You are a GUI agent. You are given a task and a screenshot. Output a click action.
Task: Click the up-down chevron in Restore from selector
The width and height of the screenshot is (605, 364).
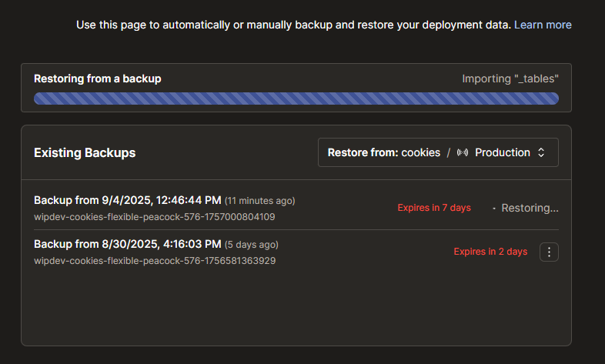pos(541,152)
